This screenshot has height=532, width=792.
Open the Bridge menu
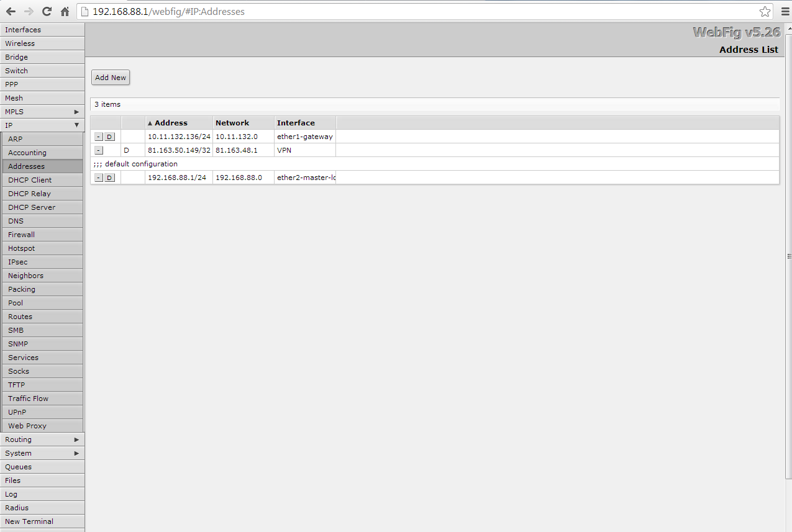coord(42,57)
